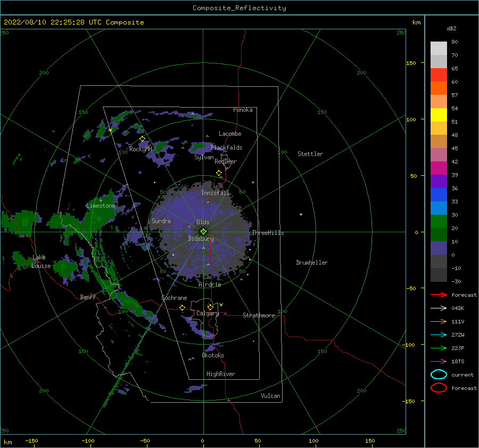Click the white 04DK arrow icon
Viewport: 479px width, 448px height.
click(439, 308)
